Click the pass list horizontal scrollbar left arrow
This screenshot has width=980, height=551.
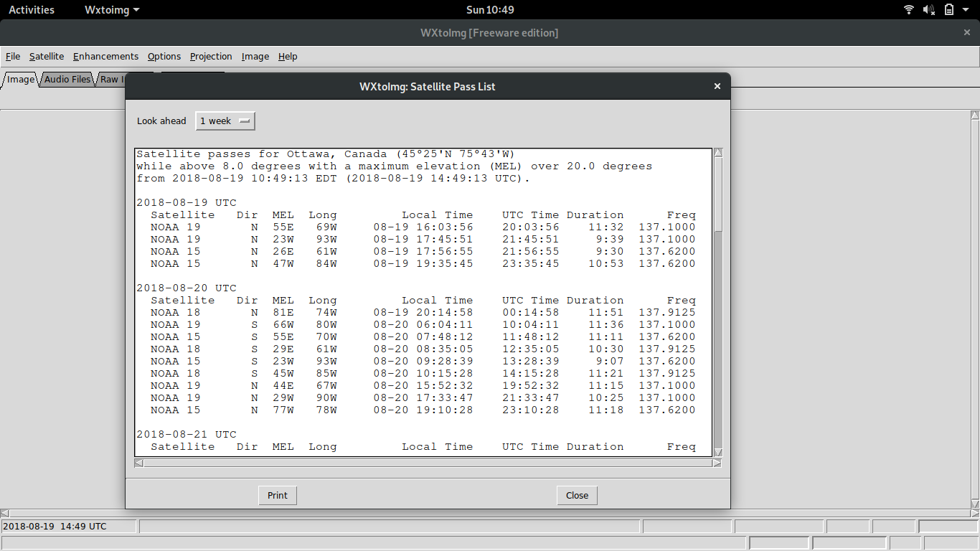(139, 463)
